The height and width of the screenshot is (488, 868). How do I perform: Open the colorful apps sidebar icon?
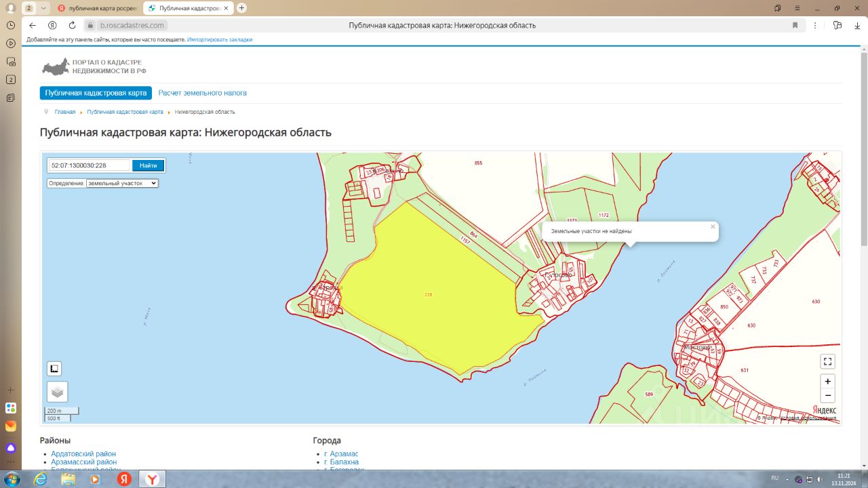point(11,408)
